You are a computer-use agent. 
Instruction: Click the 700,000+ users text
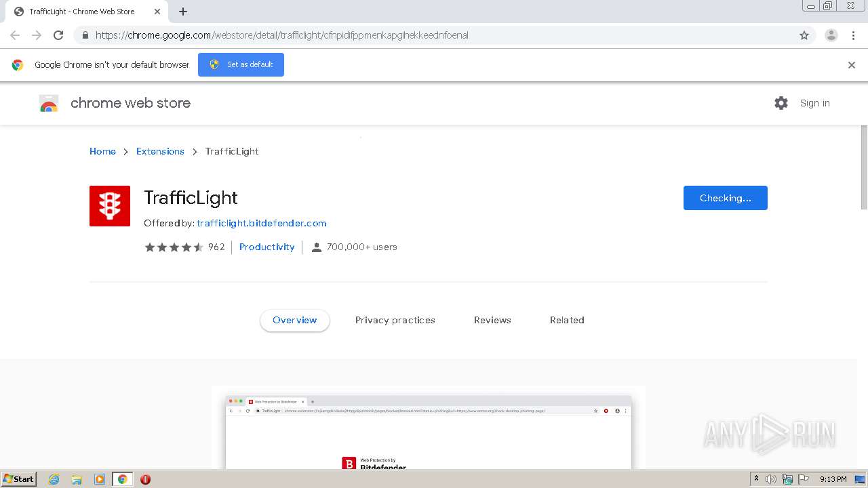[x=362, y=247]
